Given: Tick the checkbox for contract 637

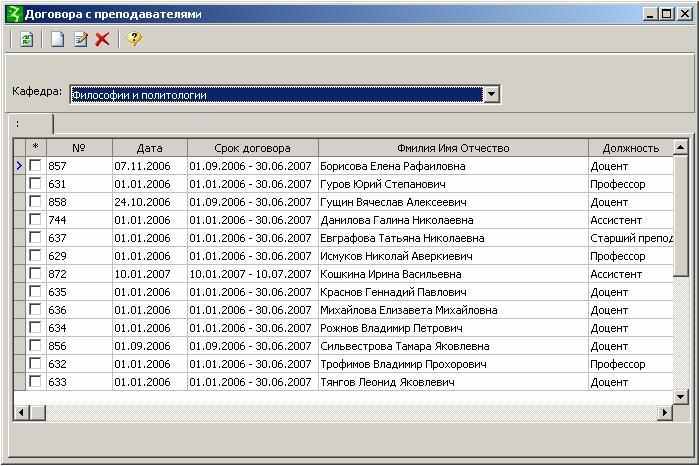Looking at the screenshot, I should [35, 237].
